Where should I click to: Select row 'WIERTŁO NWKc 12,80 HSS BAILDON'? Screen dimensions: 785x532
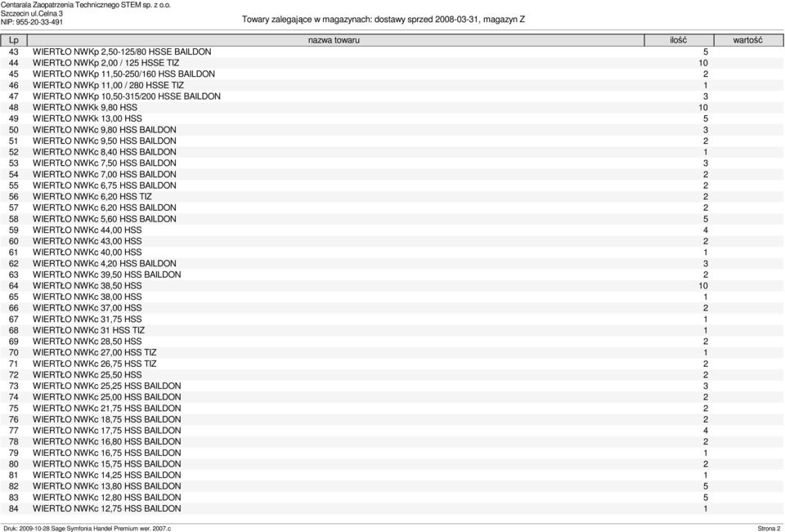coord(392,498)
